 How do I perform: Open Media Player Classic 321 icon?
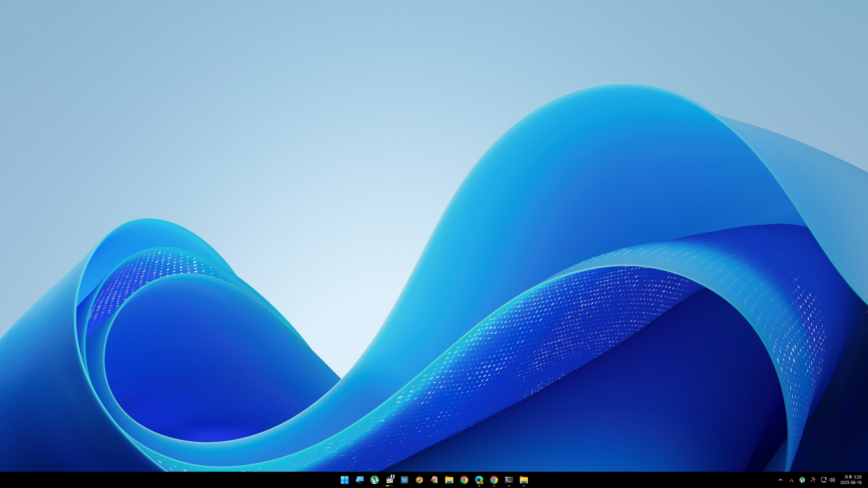coord(390,480)
